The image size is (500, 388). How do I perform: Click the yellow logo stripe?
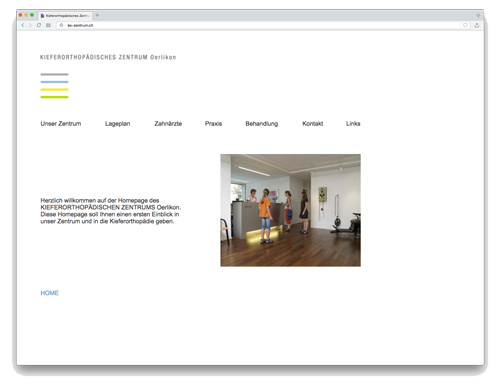(x=54, y=90)
